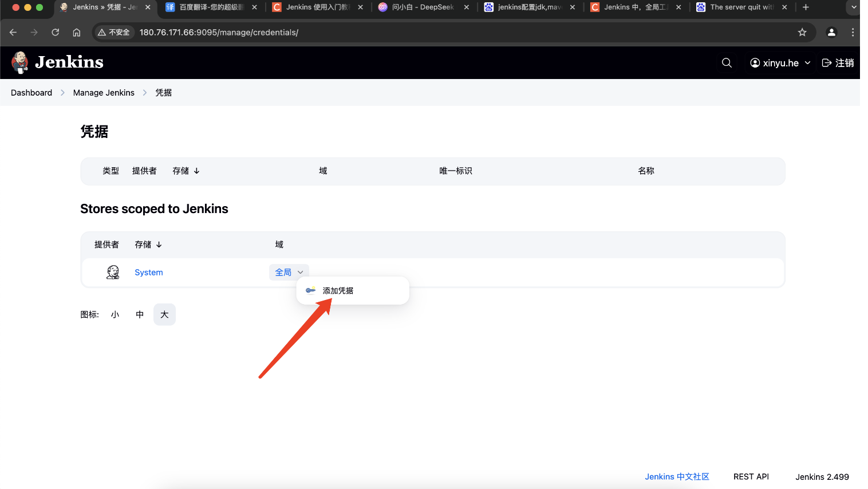Click the Stores scoped to Jenkins heading
The width and height of the screenshot is (868, 489).
[x=154, y=209]
